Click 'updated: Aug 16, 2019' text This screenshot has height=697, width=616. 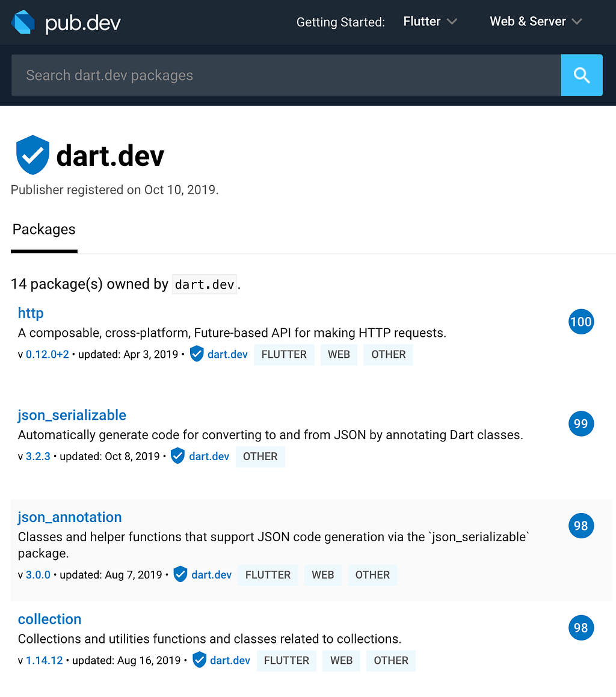[126, 660]
